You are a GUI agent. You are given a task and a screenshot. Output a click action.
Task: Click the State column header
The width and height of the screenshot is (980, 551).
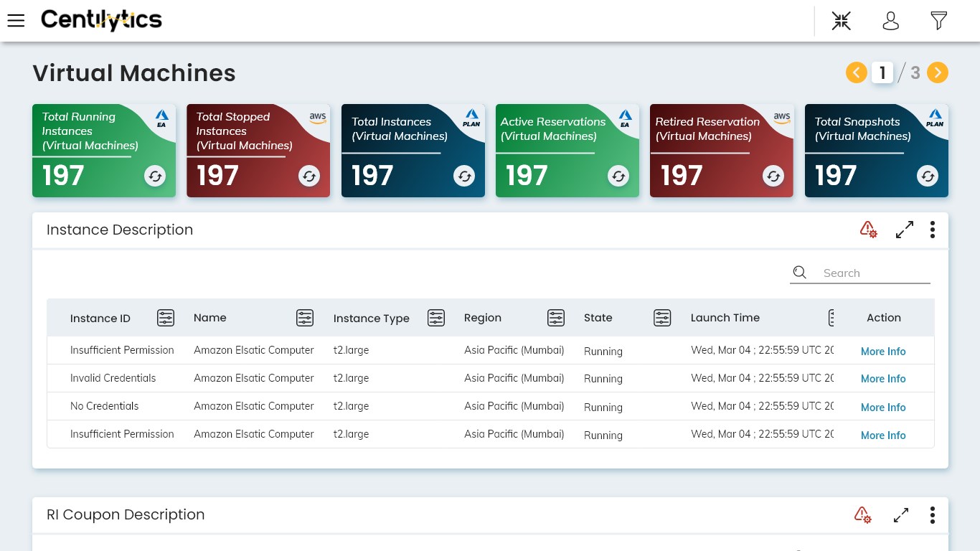click(598, 318)
